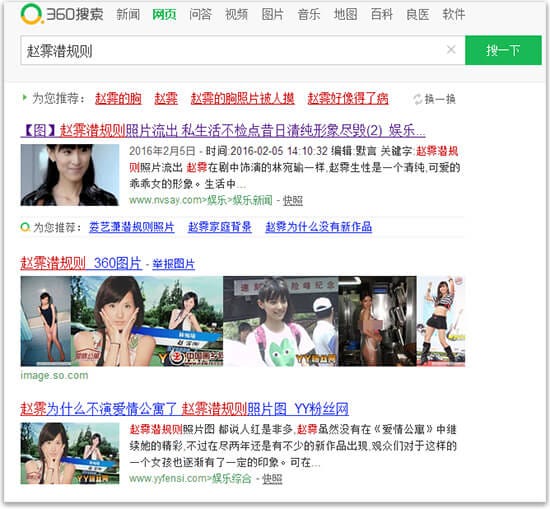Click the yyfensi result's thumbnail image
This screenshot has width=550, height=509.
[70, 453]
